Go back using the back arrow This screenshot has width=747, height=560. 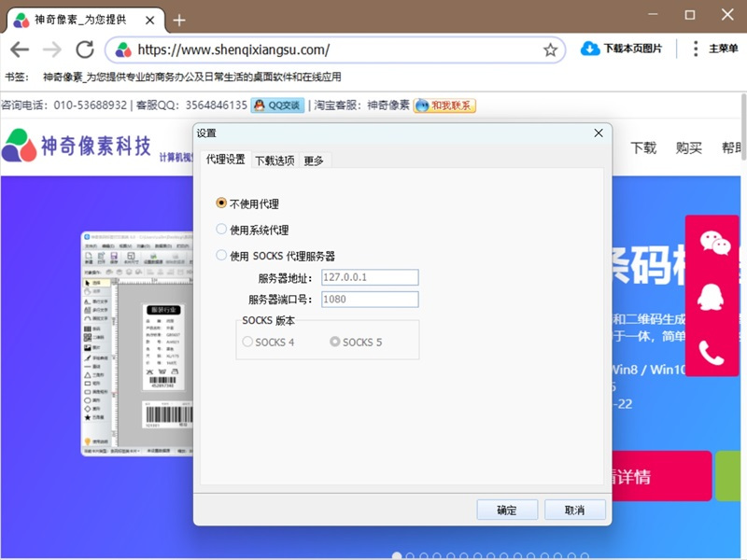click(x=21, y=49)
